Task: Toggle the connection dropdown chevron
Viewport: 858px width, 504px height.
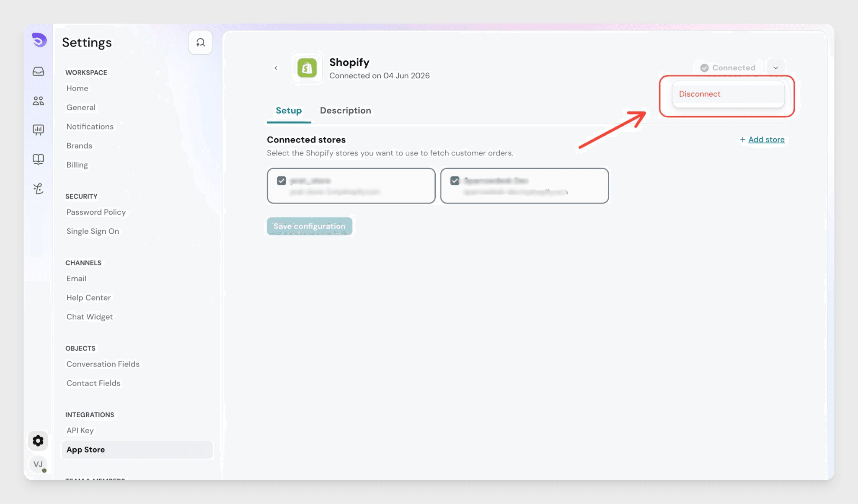Action: tap(775, 68)
